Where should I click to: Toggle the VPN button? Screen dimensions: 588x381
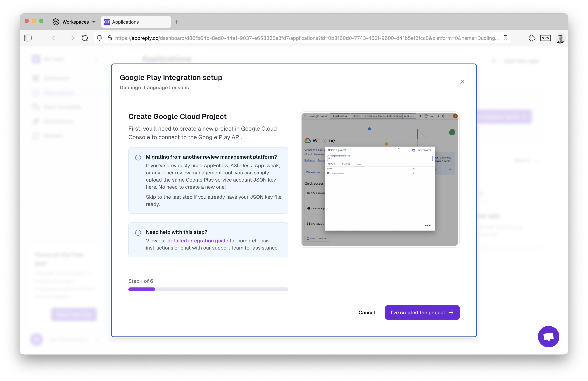[x=545, y=38]
